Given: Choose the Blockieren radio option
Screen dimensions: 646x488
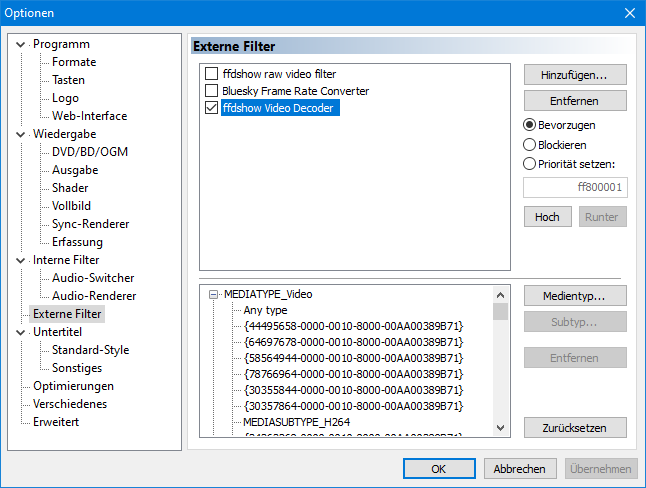Looking at the screenshot, I should point(530,145).
